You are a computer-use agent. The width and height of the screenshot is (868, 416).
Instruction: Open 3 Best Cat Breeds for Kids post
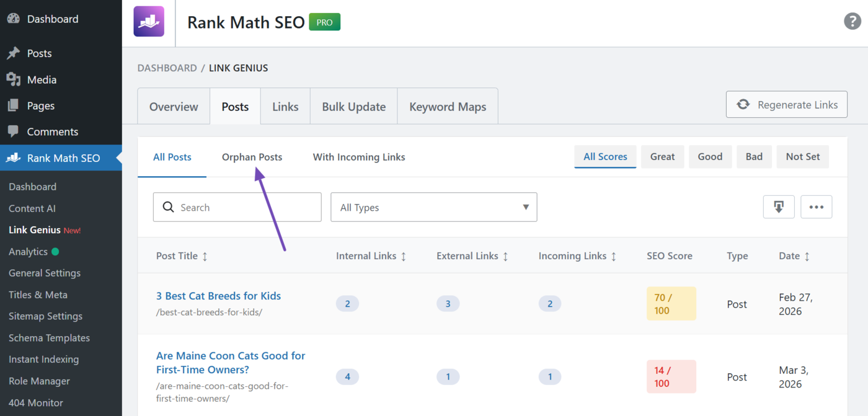pos(218,296)
